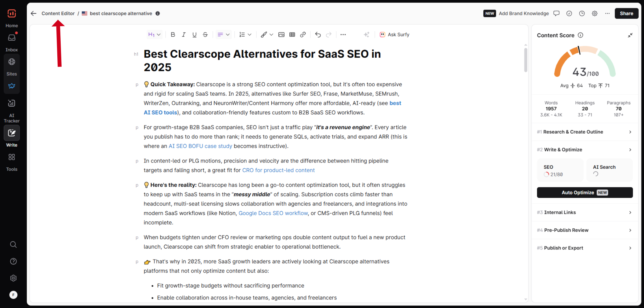Click the Surfer logo icon
The height and width of the screenshot is (308, 644).
click(12, 13)
